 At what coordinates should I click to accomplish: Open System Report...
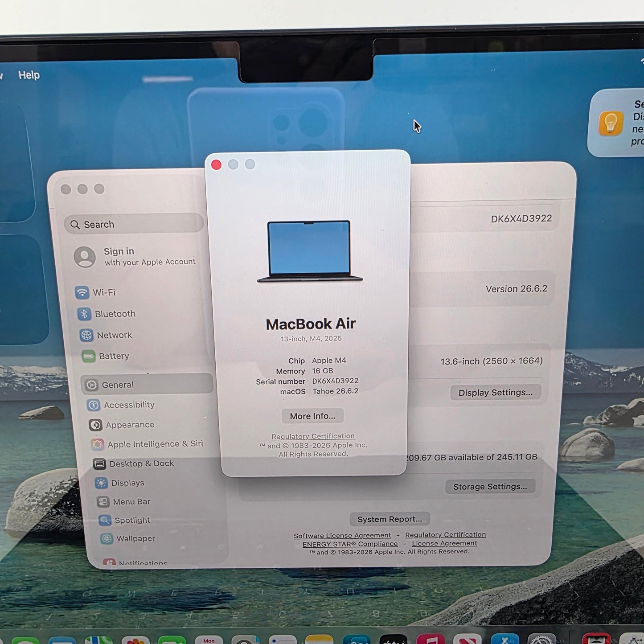(x=390, y=519)
